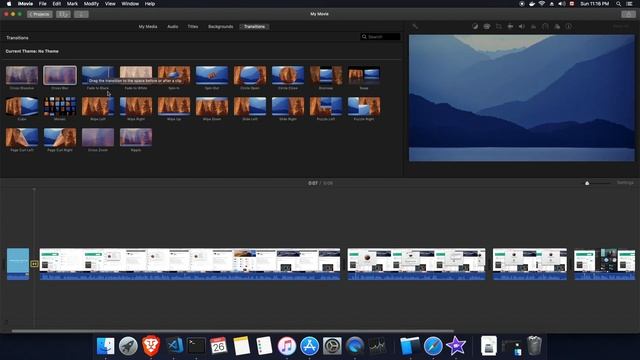
Task: Open the noise reduction and equalizer tool
Action: pos(533,27)
